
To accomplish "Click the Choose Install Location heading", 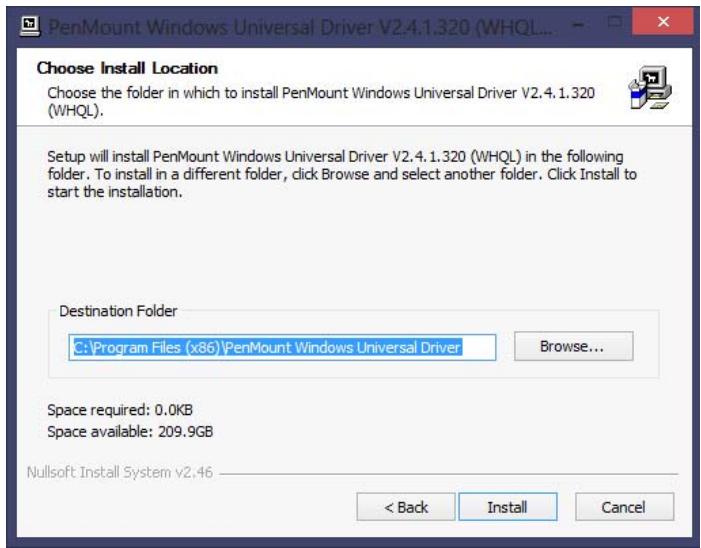I will [x=127, y=68].
